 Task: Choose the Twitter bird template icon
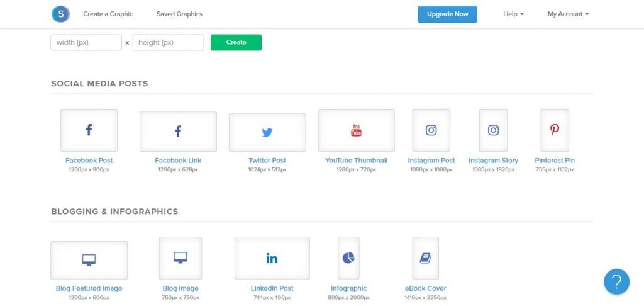267,132
